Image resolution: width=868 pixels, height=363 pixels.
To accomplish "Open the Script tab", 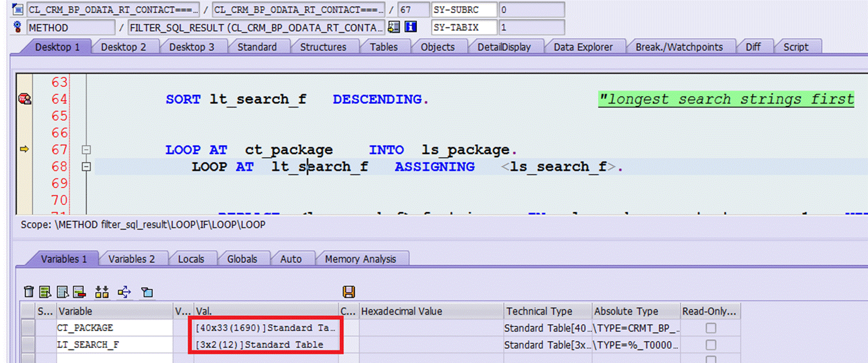I will (796, 47).
